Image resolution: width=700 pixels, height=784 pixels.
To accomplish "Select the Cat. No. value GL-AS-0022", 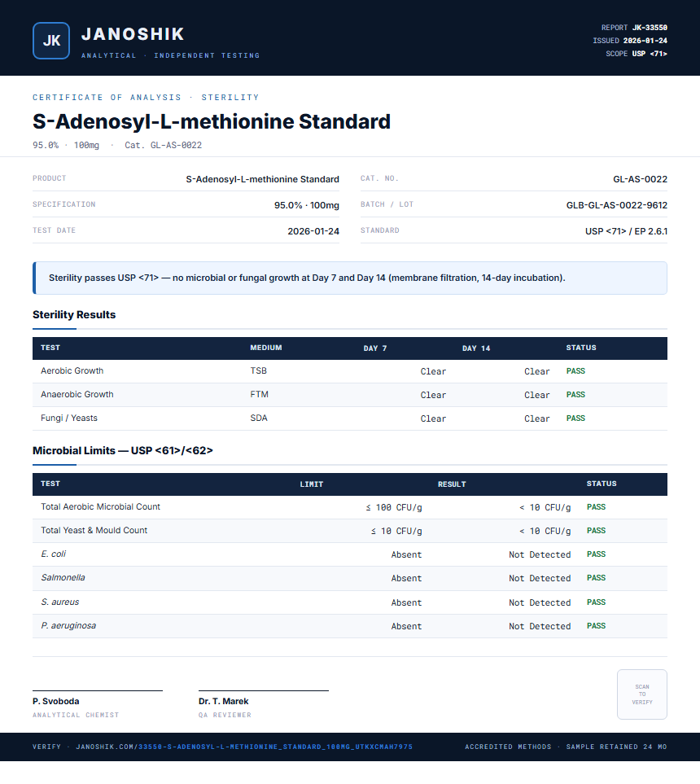I will pos(640,179).
